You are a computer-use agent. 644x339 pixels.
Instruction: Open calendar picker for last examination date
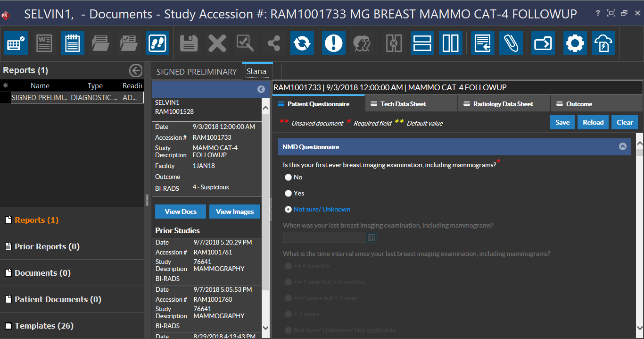point(372,237)
